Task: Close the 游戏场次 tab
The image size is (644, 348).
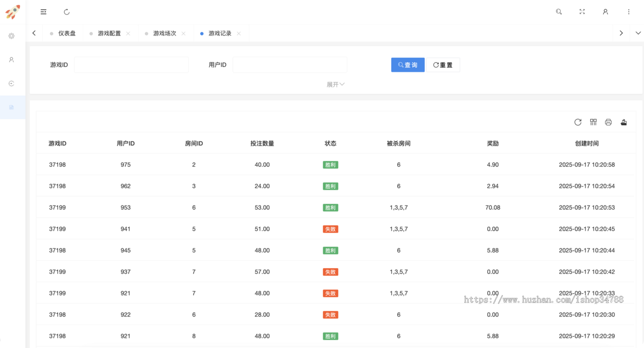Action: (x=184, y=33)
